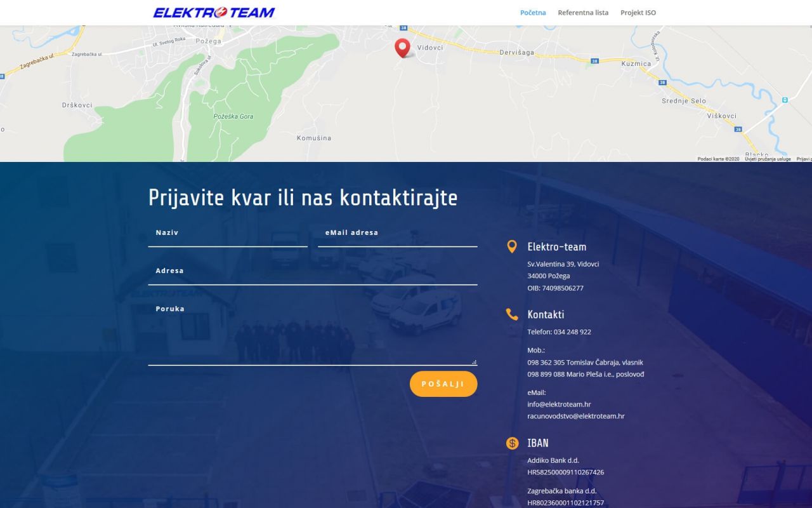Viewport: 812px width, 508px height.
Task: Open the Referentna lista page
Action: [582, 13]
